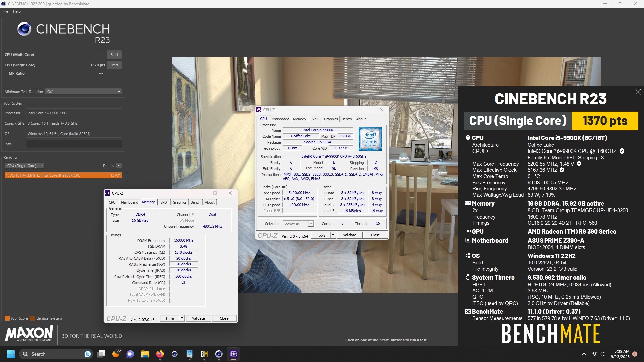
Task: Click the Row Refresh Cycle Time 560 clocks value
Action: (183, 276)
